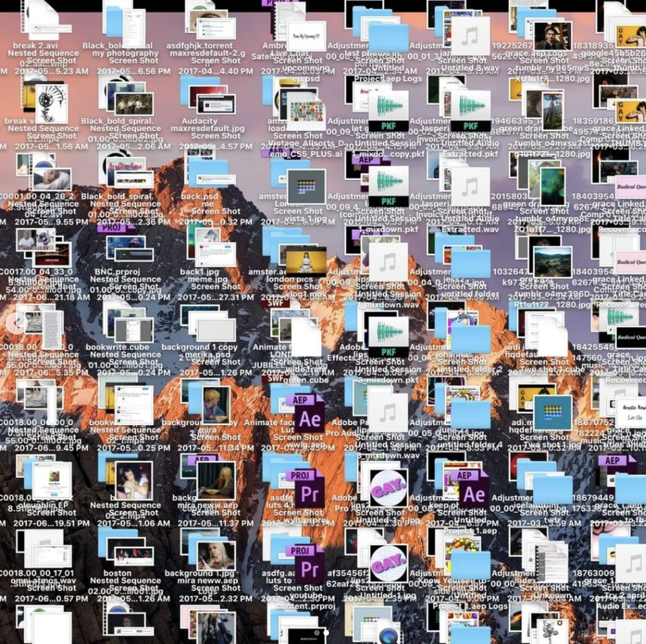Screen dimensions: 646x644
Task: Click the Untitled Audio Extracted.wav audio icon
Action: click(470, 187)
